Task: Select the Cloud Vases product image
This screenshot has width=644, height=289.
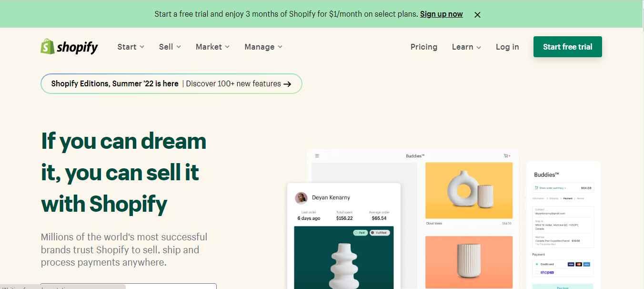Action: pos(469,191)
